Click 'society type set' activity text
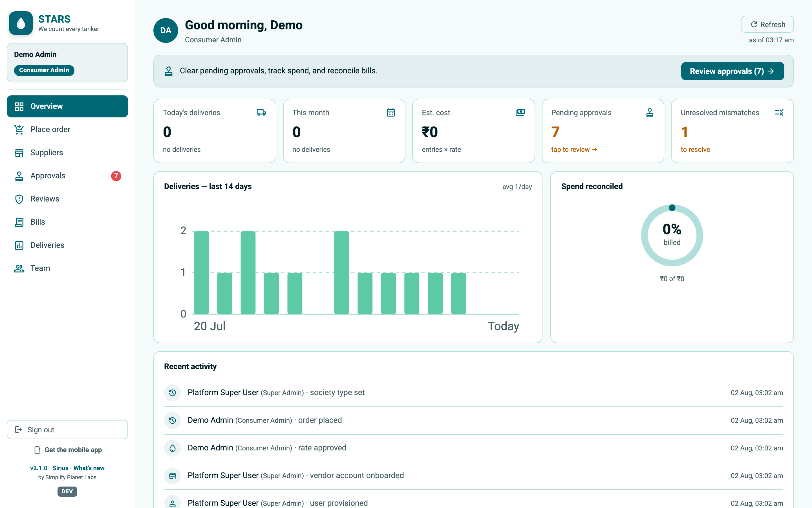 point(337,392)
